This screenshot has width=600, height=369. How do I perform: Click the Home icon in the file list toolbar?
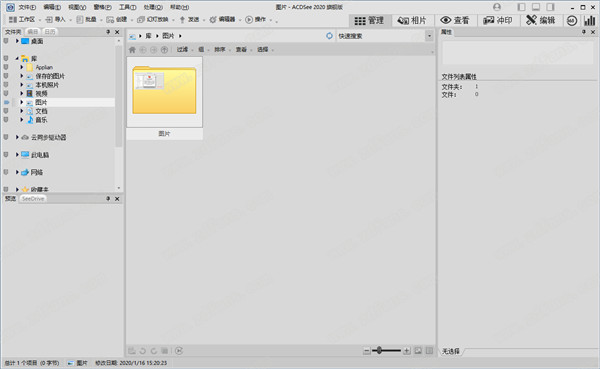[132, 50]
